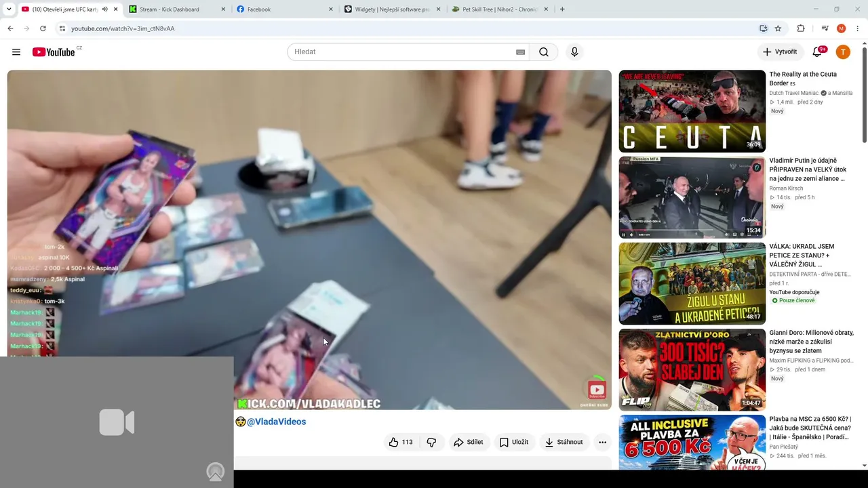
Task: Expand the tab search dropdown
Action: point(9,9)
